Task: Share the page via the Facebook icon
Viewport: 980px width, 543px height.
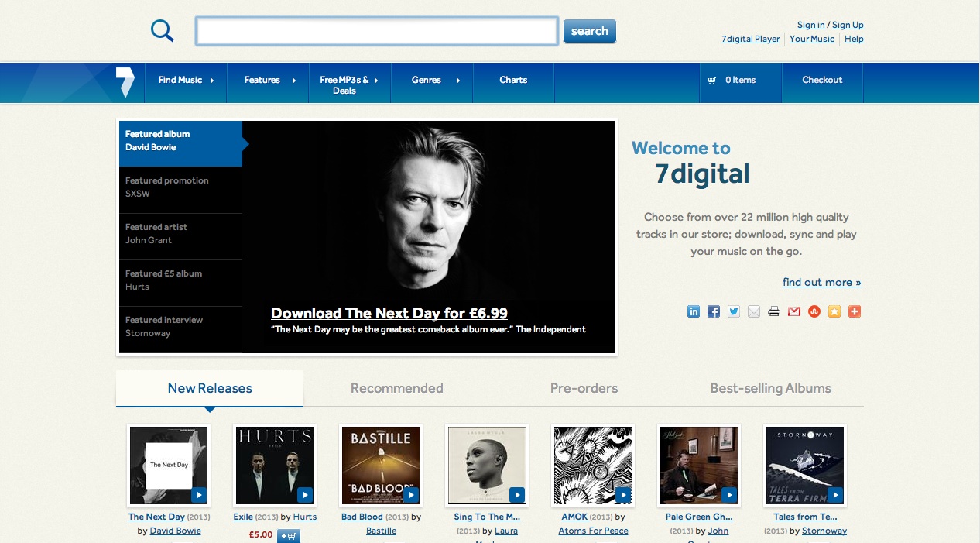Action: point(713,311)
